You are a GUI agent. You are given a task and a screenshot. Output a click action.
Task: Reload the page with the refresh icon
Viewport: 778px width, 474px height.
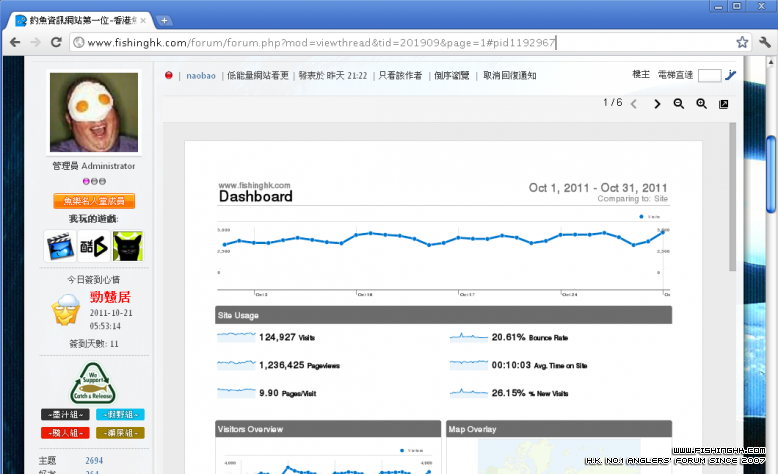click(x=56, y=42)
